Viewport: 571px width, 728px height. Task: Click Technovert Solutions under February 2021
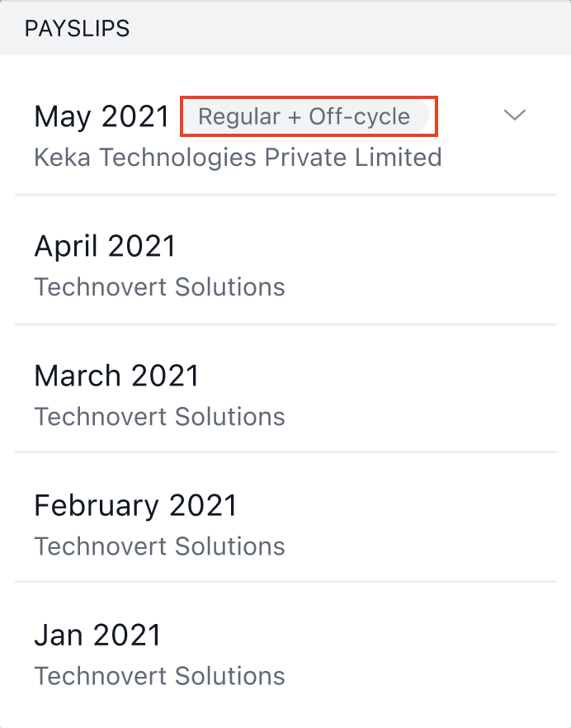[159, 546]
